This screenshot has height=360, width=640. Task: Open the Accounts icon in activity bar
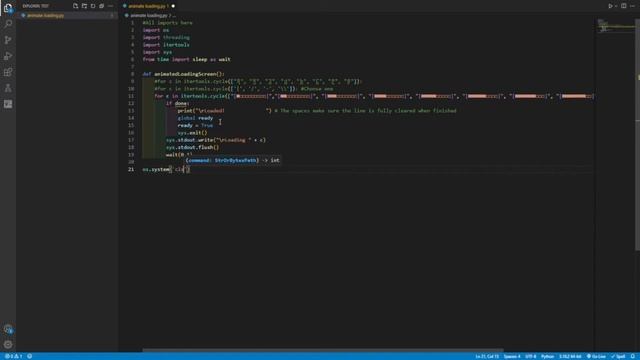click(x=8, y=329)
